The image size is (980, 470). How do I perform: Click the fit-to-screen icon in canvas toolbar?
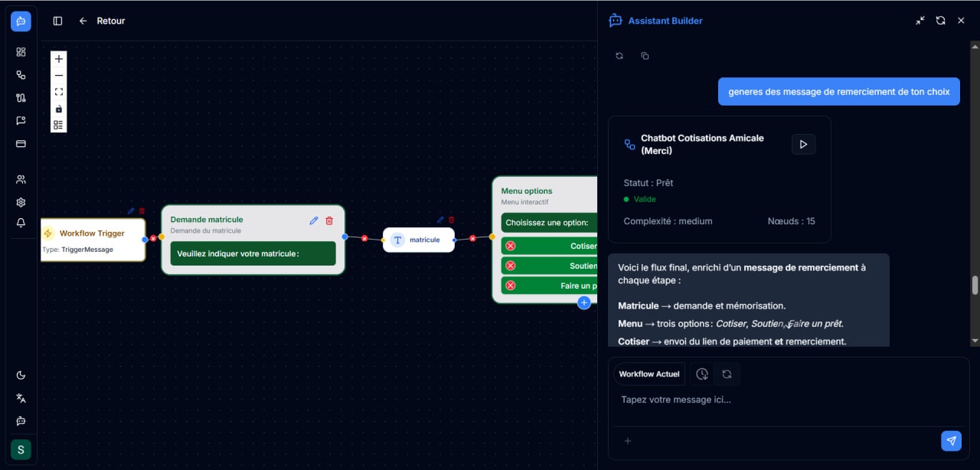58,91
